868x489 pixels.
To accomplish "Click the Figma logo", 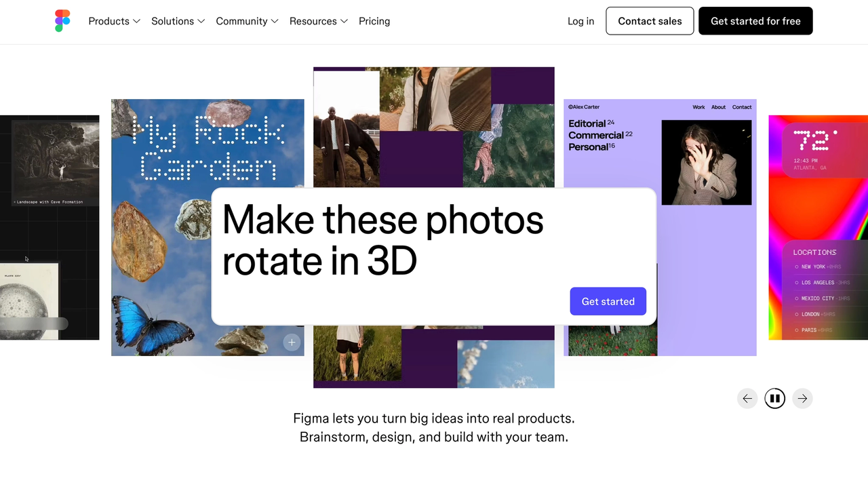I will (62, 21).
